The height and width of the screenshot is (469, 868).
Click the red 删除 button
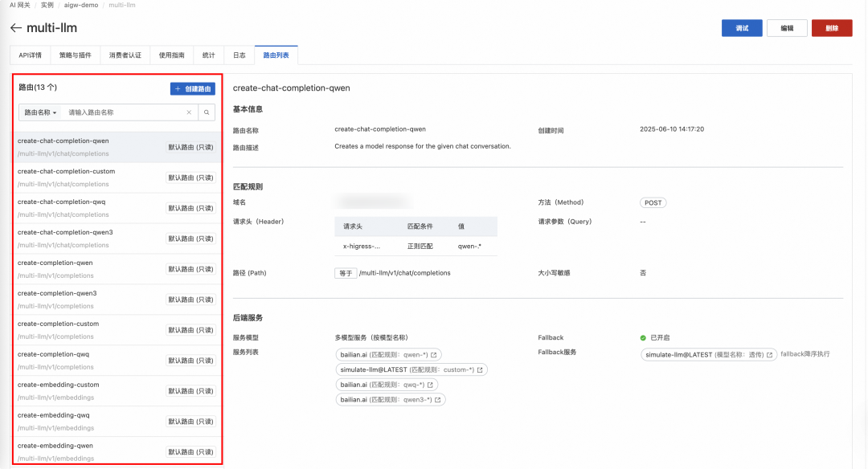pos(832,28)
